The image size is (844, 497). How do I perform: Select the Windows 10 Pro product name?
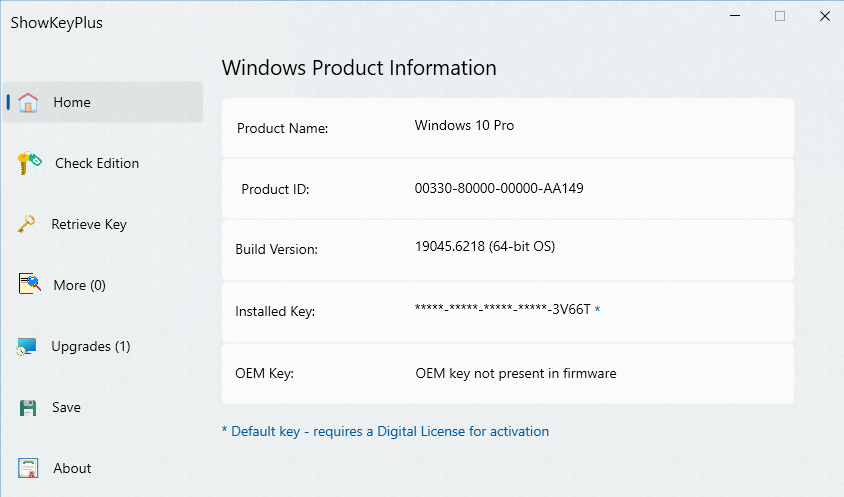coord(464,125)
